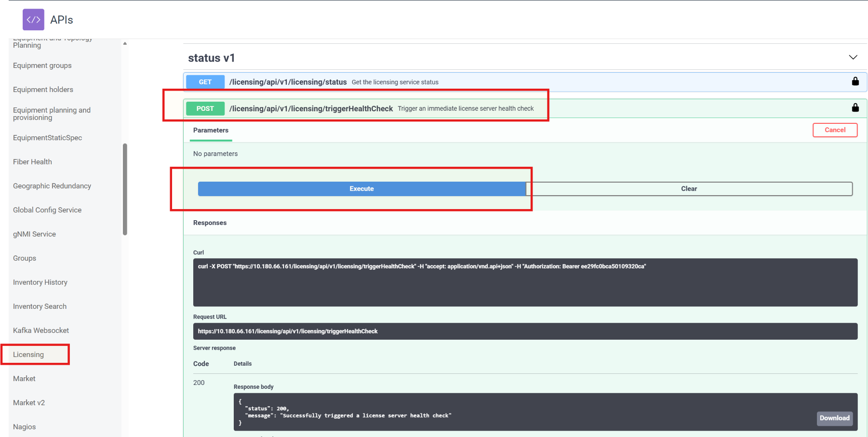Open gNMI Service in the sidebar
This screenshot has height=437, width=868.
tap(34, 234)
